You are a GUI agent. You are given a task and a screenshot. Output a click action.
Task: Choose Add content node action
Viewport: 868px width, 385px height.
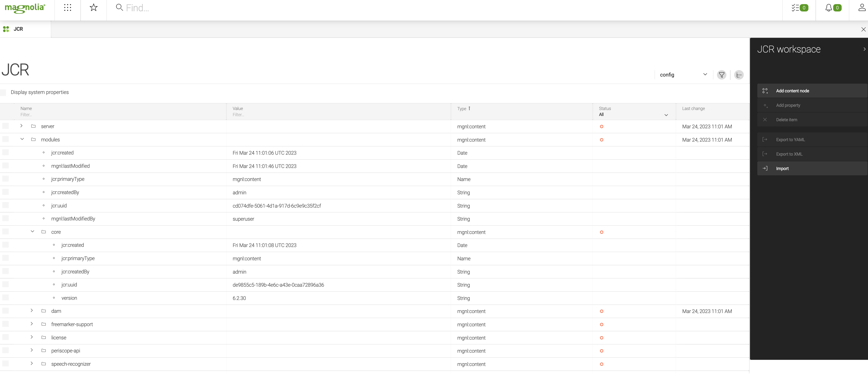pyautogui.click(x=812, y=91)
